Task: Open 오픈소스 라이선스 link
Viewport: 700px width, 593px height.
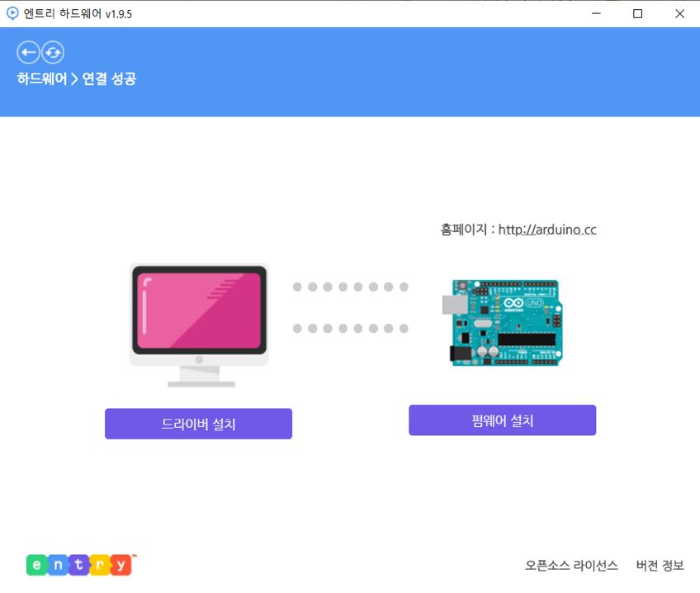Action: point(571,565)
